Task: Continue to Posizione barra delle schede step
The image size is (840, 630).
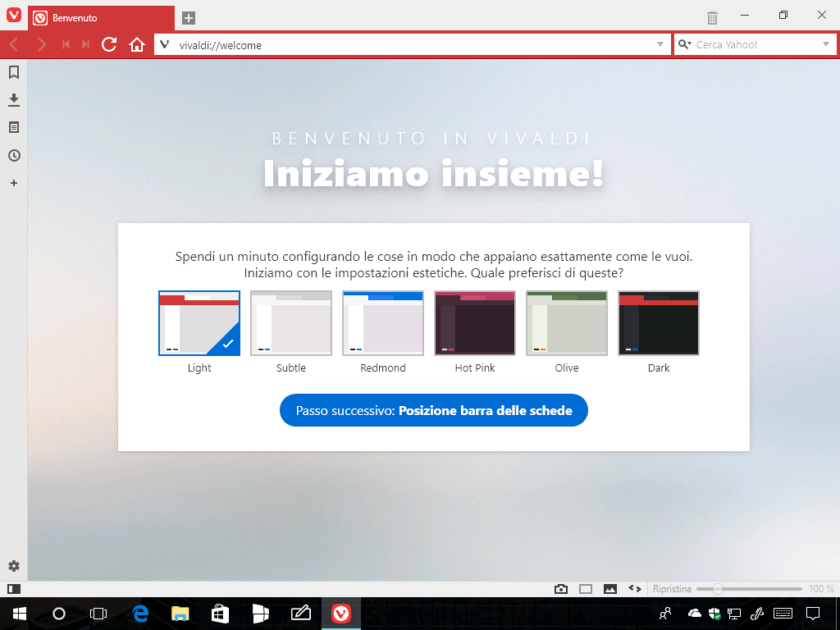Action: click(434, 410)
